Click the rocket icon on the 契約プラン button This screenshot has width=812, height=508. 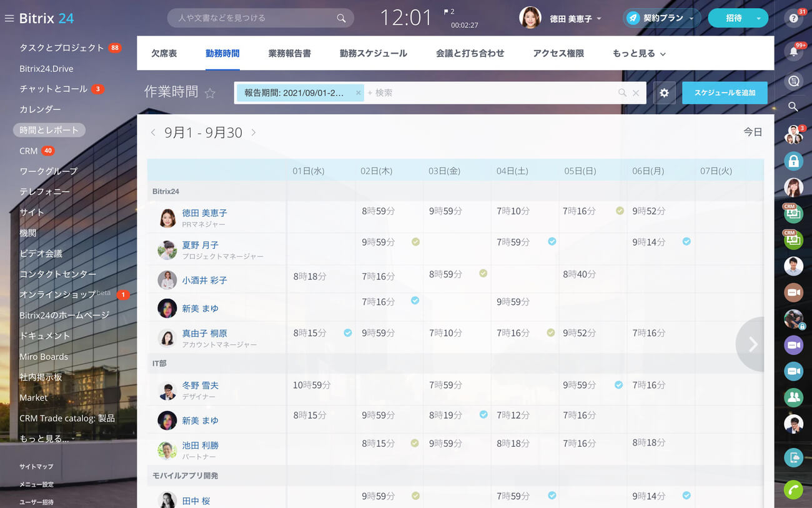(633, 18)
